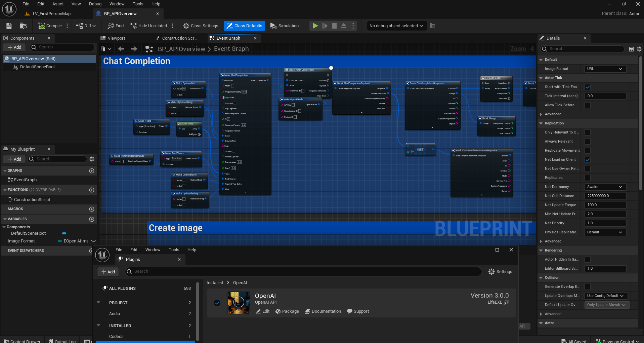Enable the Replicates checkbox

coord(588,178)
